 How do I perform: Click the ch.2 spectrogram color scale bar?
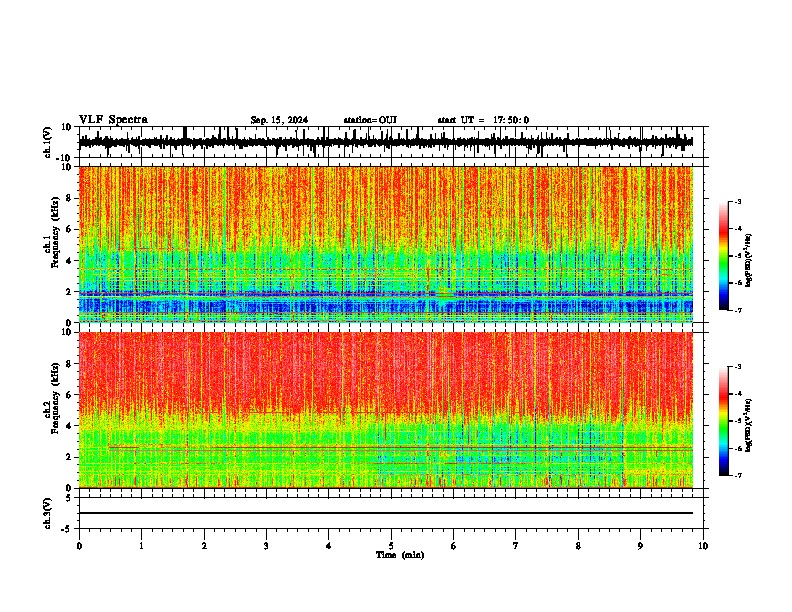tap(724, 421)
